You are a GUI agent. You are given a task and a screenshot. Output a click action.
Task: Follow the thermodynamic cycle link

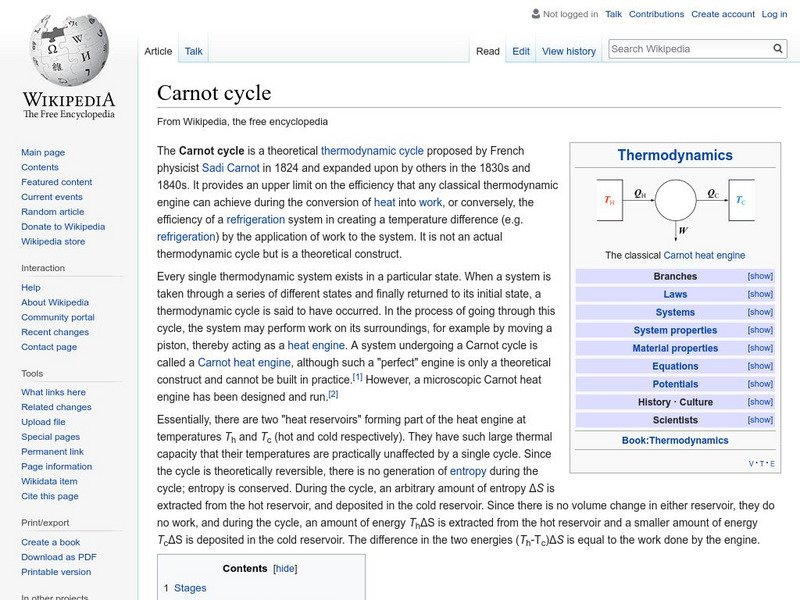372,151
